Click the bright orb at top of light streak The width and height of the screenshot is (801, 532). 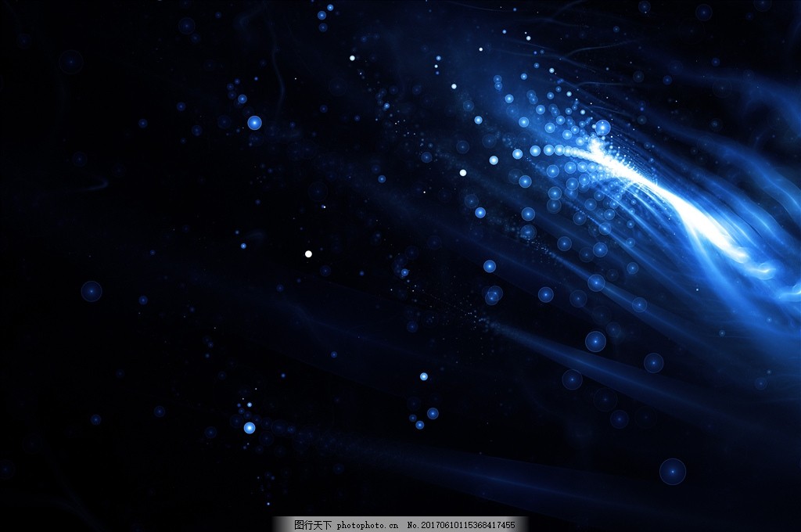pos(602,128)
